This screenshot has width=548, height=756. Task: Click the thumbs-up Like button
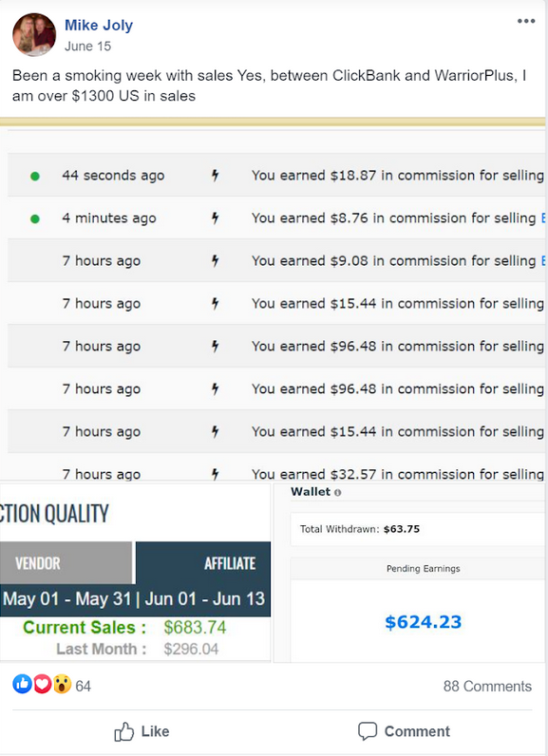click(142, 731)
